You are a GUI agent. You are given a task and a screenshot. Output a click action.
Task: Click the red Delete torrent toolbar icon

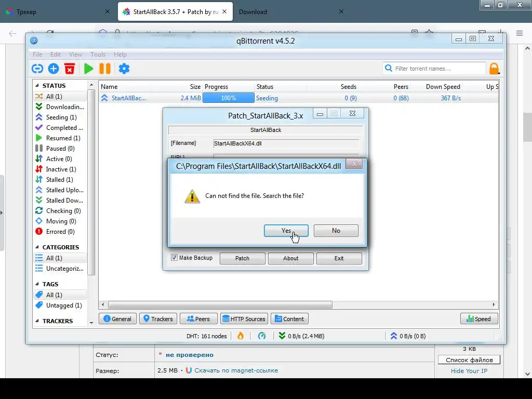tap(70, 69)
